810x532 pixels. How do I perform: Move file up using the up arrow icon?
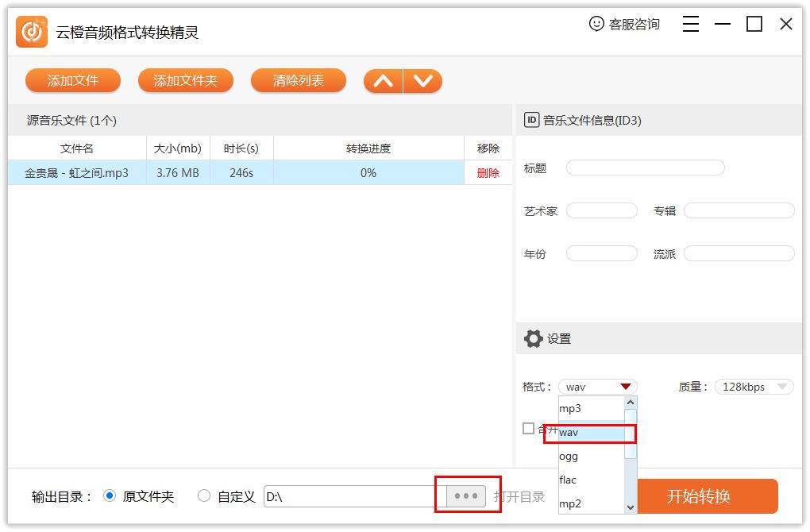(384, 80)
